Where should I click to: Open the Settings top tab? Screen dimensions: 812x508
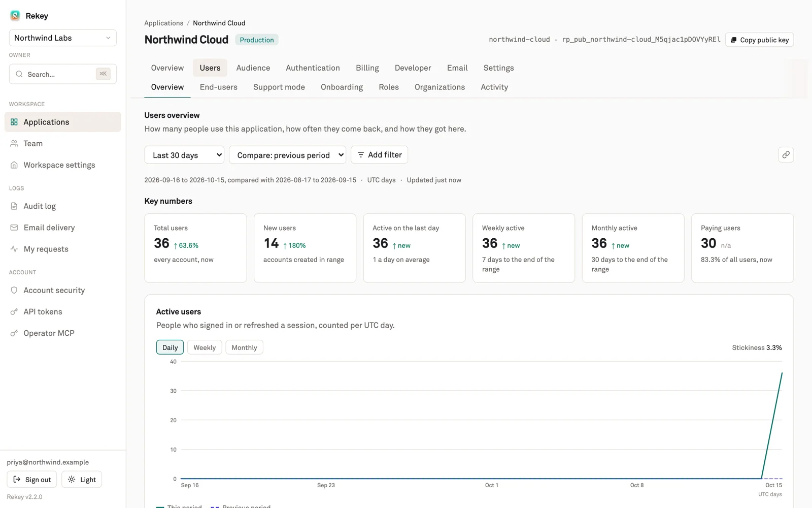click(498, 68)
